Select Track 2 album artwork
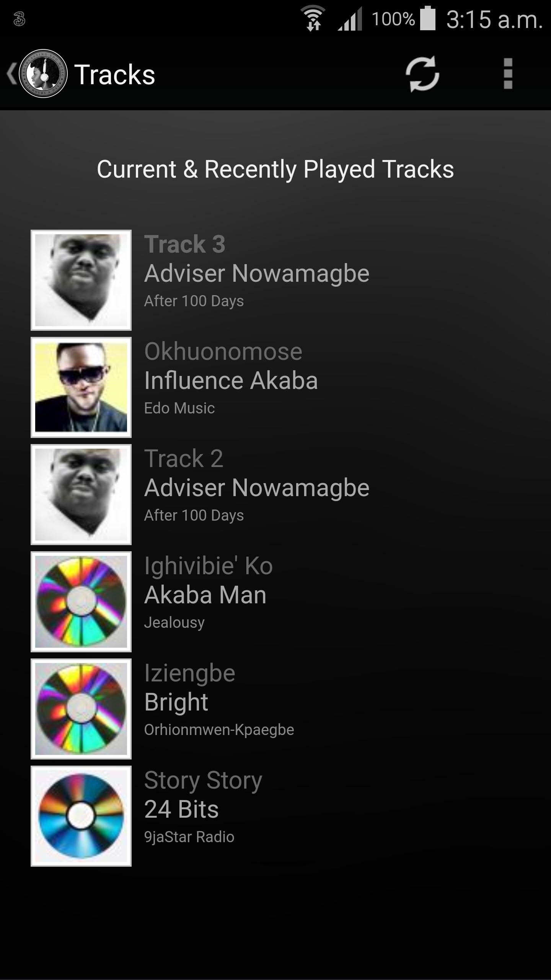 pyautogui.click(x=81, y=495)
